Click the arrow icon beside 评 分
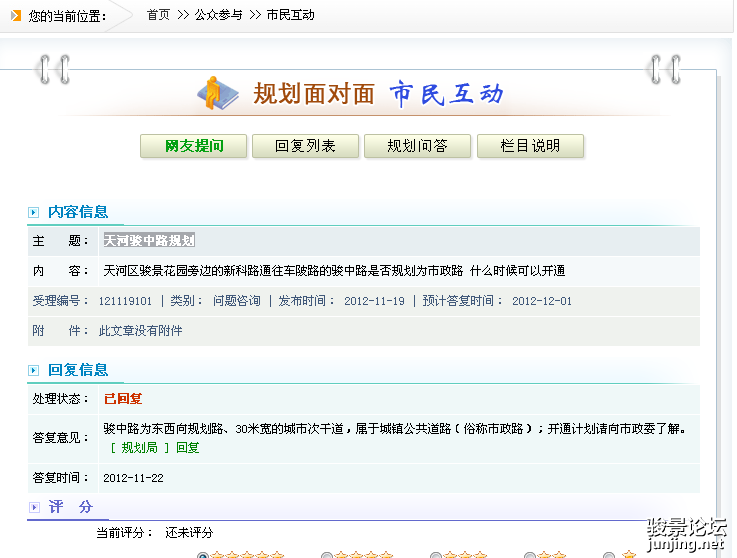The width and height of the screenshot is (737, 558). [34, 507]
